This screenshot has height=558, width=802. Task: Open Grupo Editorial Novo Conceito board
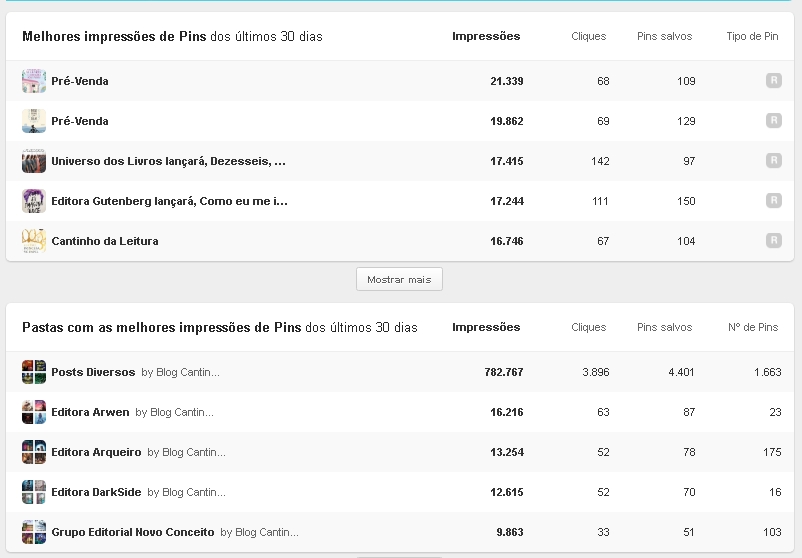pos(132,532)
